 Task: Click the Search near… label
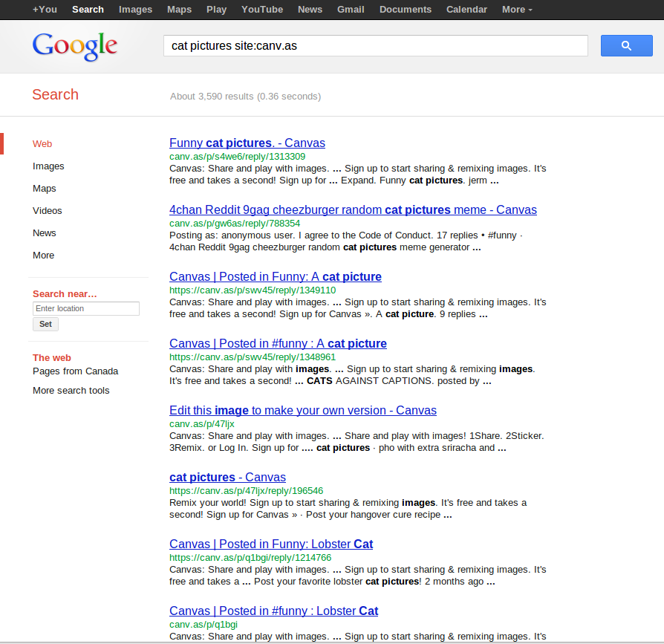tap(65, 294)
